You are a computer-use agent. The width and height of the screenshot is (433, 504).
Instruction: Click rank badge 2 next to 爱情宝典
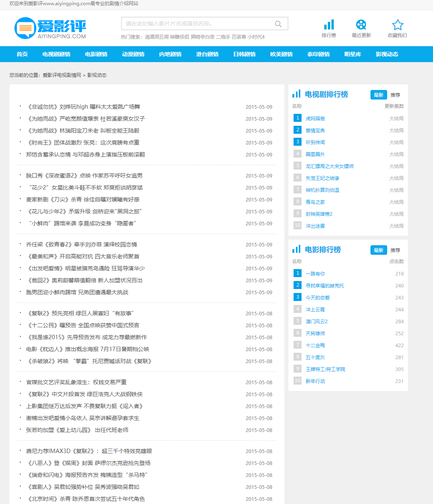298,130
